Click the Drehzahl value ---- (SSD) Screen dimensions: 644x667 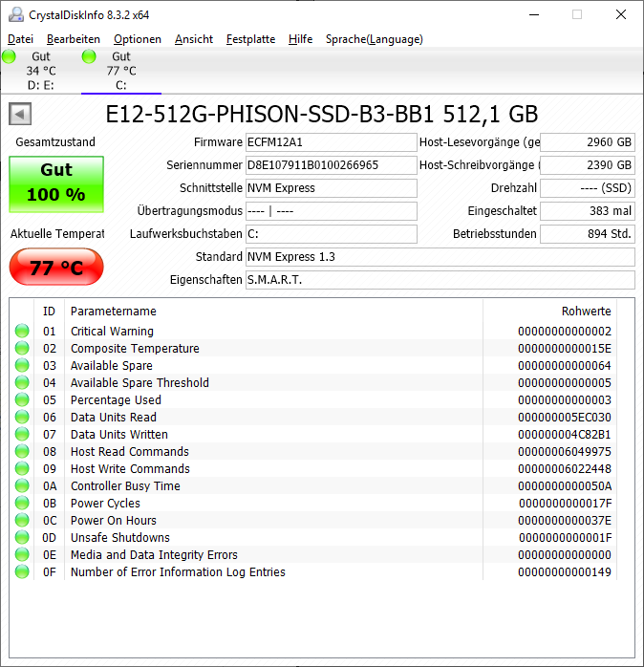click(x=588, y=188)
